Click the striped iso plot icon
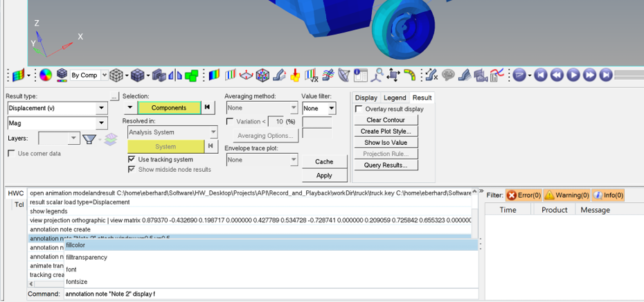 tap(231, 75)
